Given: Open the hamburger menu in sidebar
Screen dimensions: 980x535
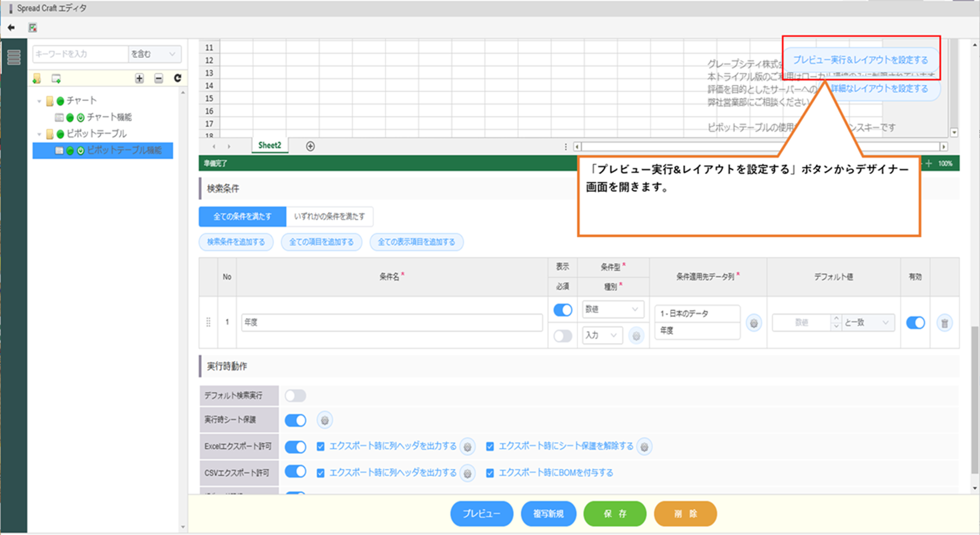Looking at the screenshot, I should coord(14,57).
